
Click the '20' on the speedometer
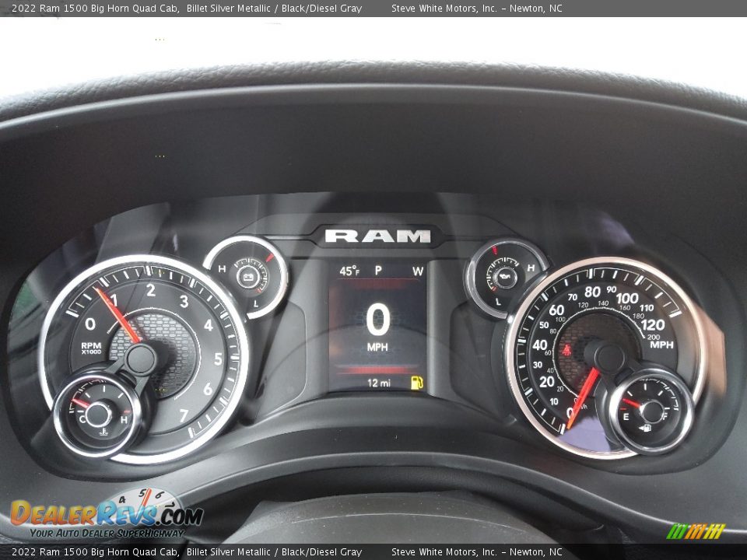pos(546,381)
